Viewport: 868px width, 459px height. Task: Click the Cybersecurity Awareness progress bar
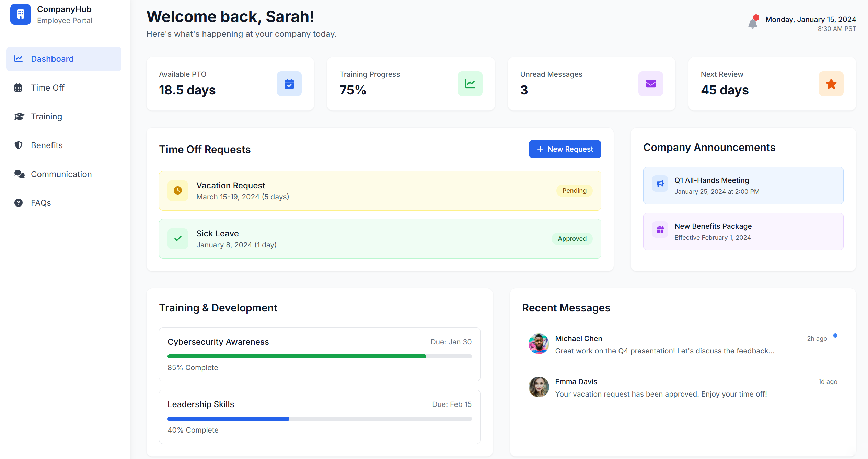click(319, 356)
